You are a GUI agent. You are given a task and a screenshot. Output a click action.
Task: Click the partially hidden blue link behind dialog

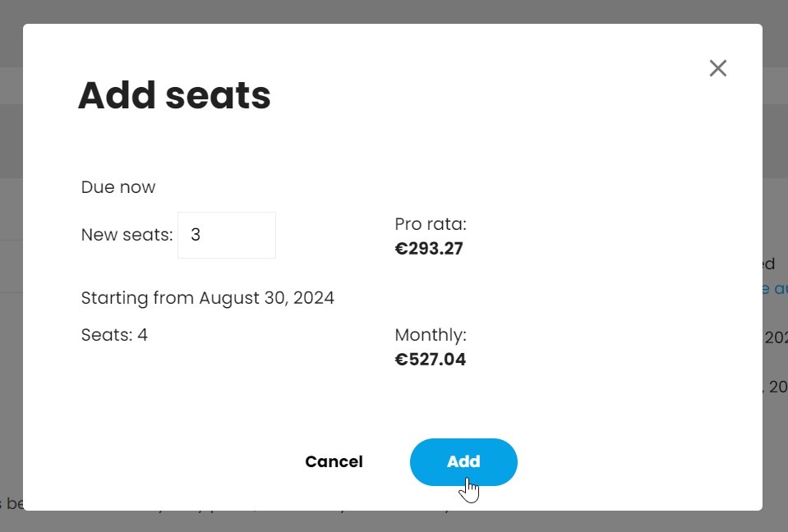coord(775,289)
